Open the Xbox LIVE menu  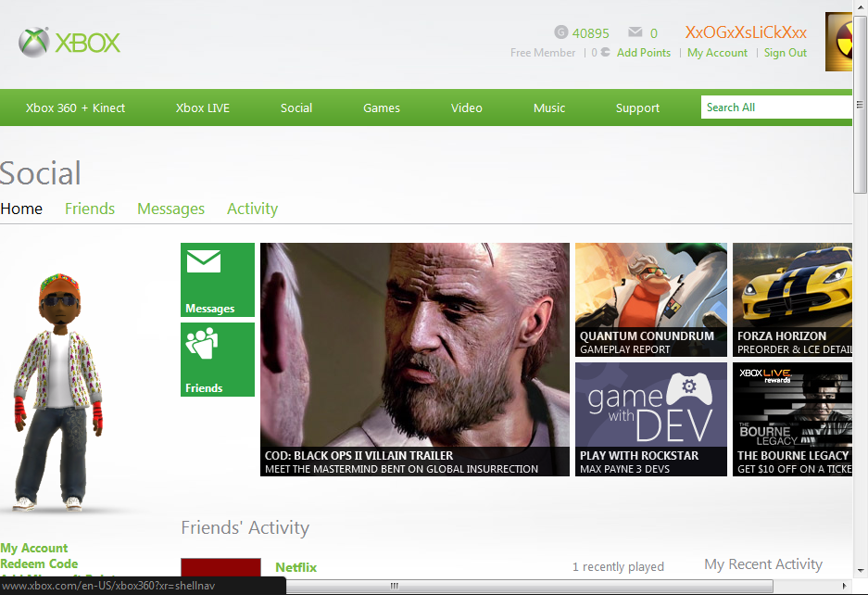[x=203, y=108]
